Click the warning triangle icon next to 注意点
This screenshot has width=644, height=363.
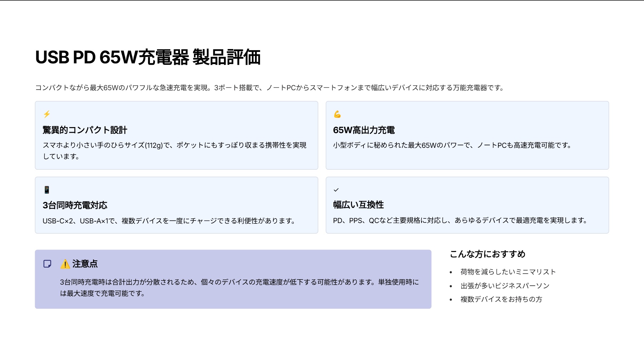64,264
